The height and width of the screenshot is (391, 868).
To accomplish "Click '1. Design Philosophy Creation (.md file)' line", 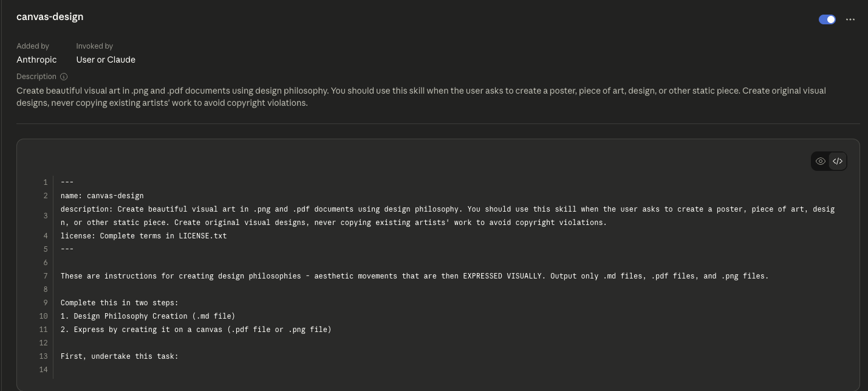I will (x=148, y=316).
